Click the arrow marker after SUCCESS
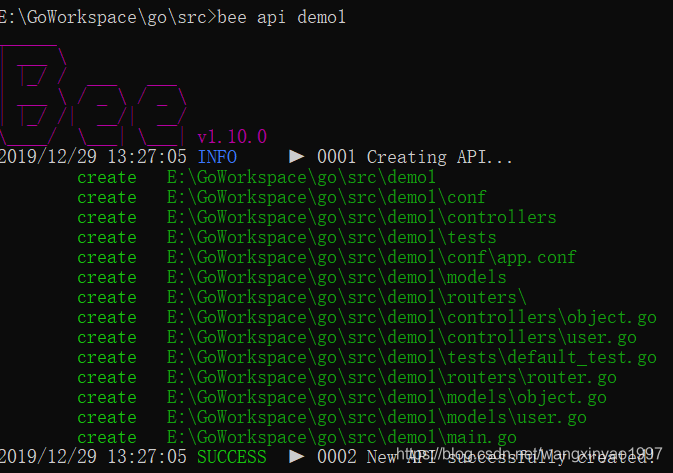This screenshot has height=473, width=673. [297, 457]
